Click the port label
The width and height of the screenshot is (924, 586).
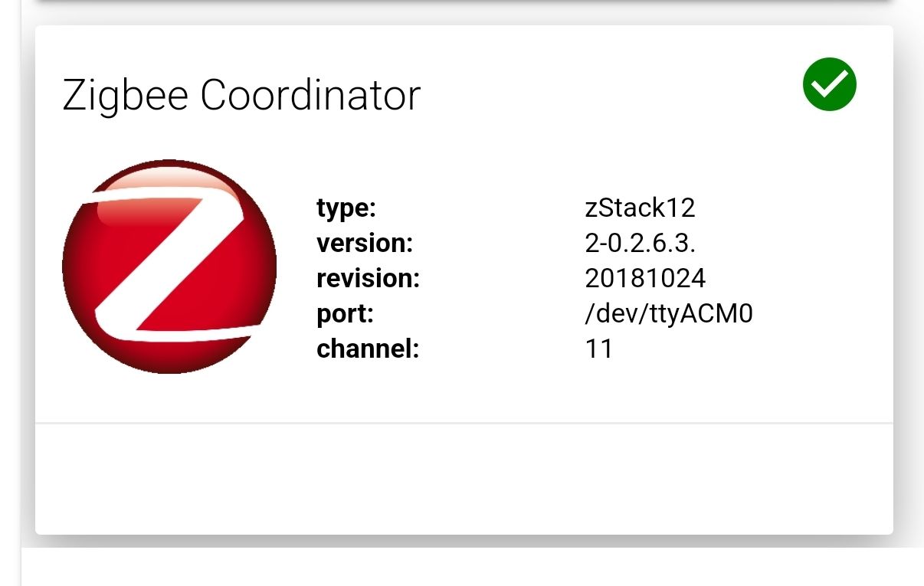345,314
